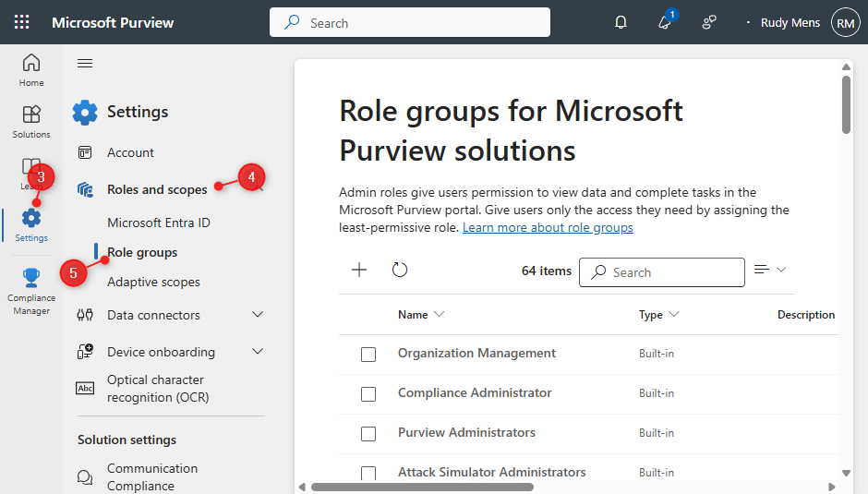Check the Organization Management checkbox

tap(368, 355)
